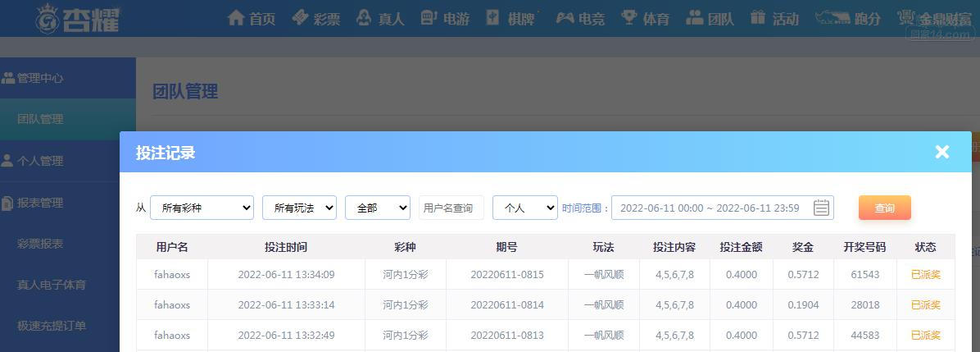Image resolution: width=980 pixels, height=352 pixels.
Task: Click issue number 20220611-0815
Action: pos(507,274)
